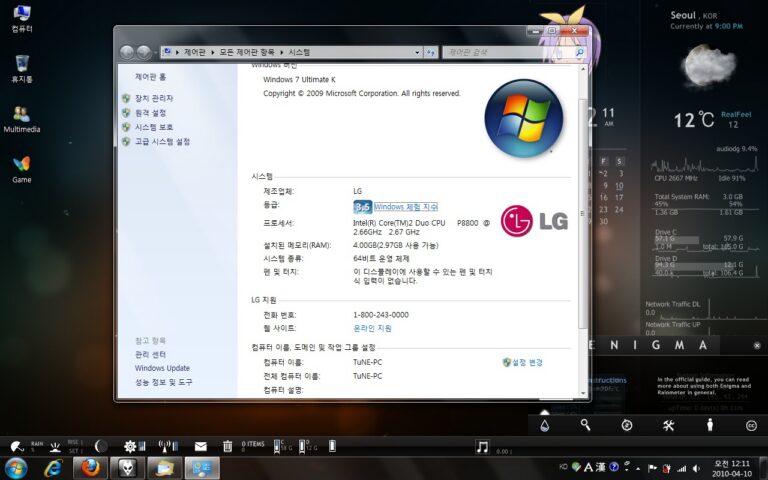Click scrollbar down arrow in System window
Screen dimensions: 768x480
[583, 393]
